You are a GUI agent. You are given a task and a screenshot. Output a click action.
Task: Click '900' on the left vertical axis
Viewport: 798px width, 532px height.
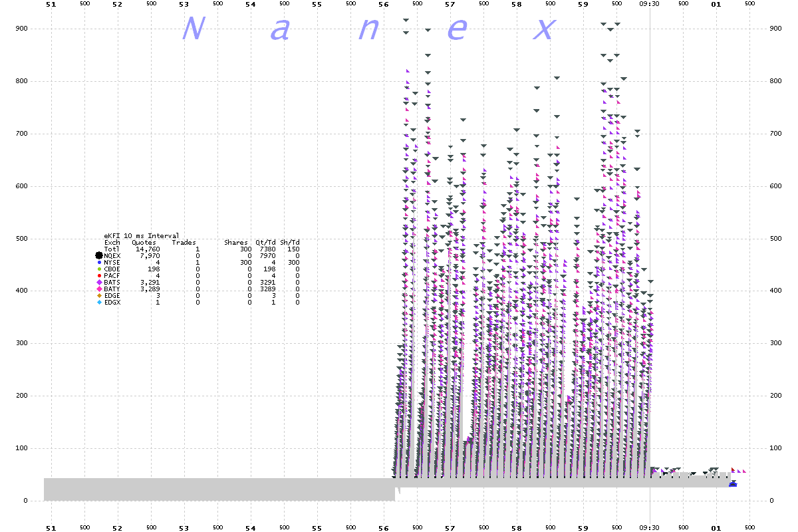22,29
